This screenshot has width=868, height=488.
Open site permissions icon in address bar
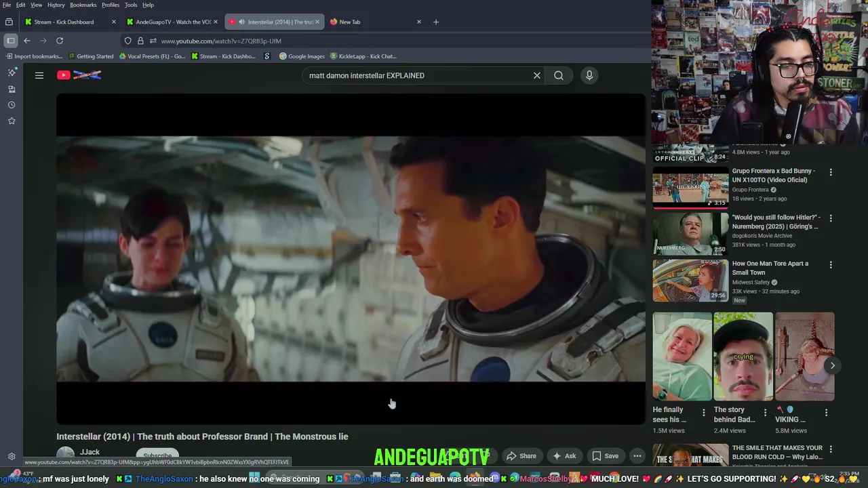(153, 41)
